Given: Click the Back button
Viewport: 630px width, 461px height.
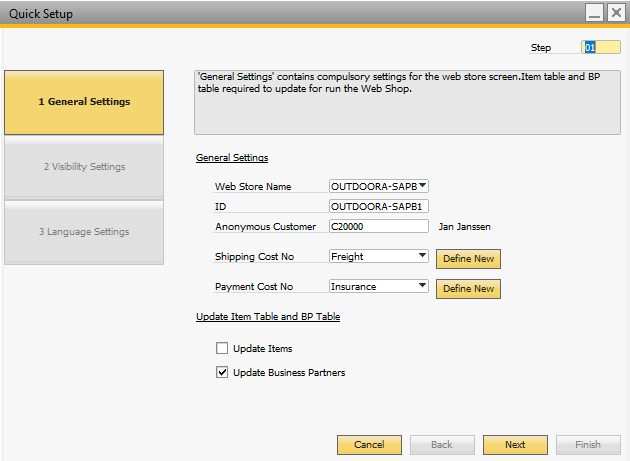Looking at the screenshot, I should pyautogui.click(x=442, y=445).
